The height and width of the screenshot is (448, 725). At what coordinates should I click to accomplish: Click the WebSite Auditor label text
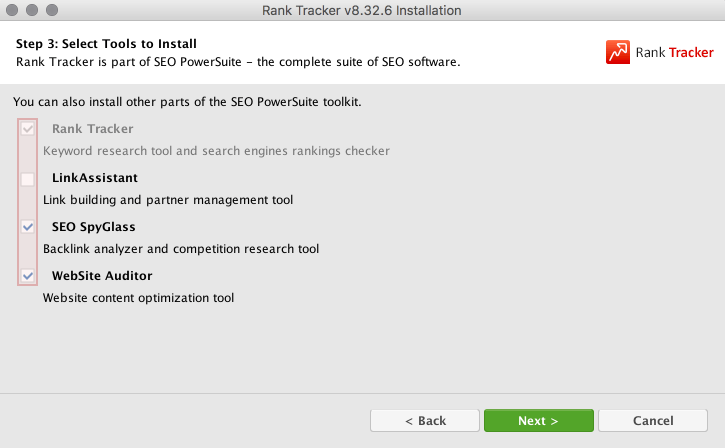coord(102,275)
